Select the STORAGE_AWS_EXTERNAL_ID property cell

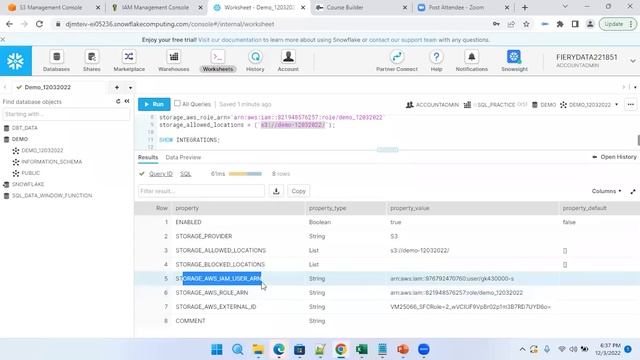[216, 307]
